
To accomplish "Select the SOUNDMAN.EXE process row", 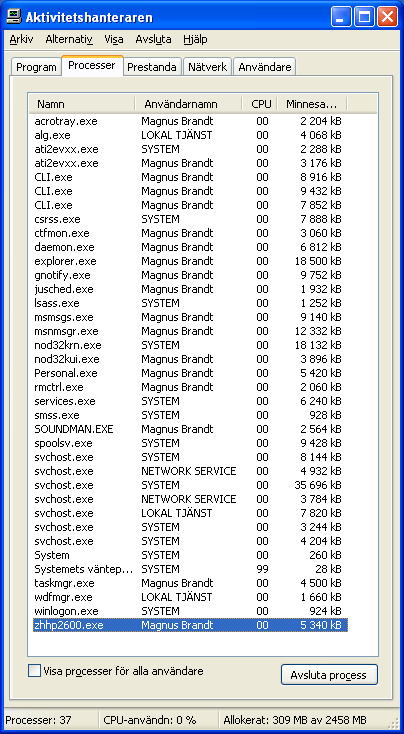I will click(190, 429).
